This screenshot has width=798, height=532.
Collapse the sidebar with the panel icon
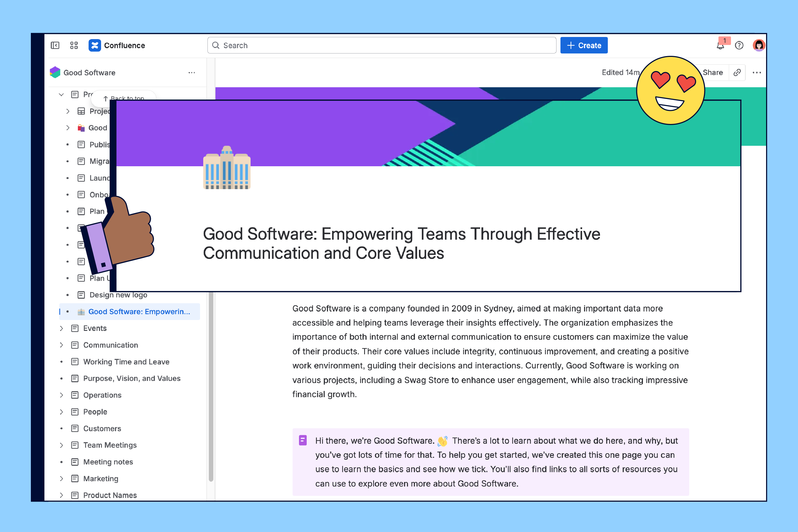(x=55, y=45)
